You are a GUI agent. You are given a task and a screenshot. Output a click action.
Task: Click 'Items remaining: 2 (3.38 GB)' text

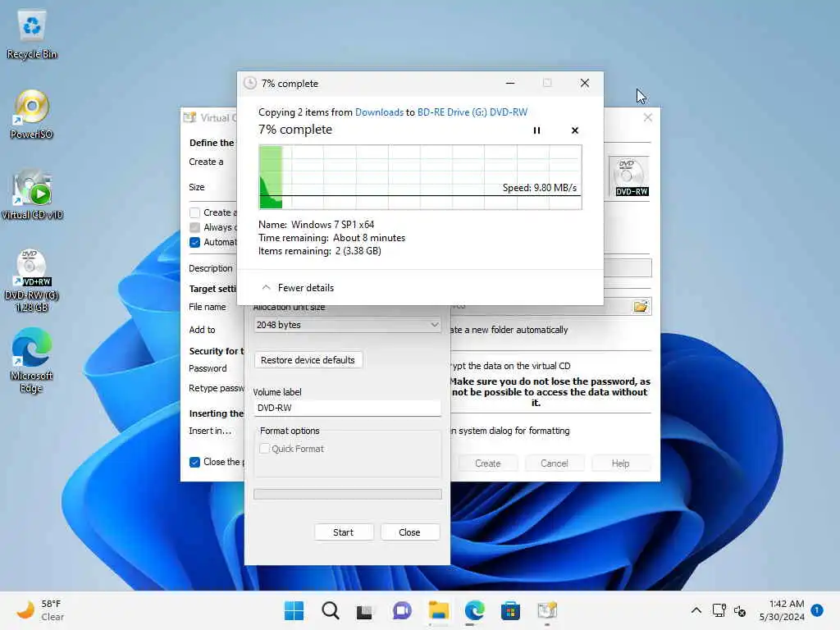pyautogui.click(x=320, y=251)
